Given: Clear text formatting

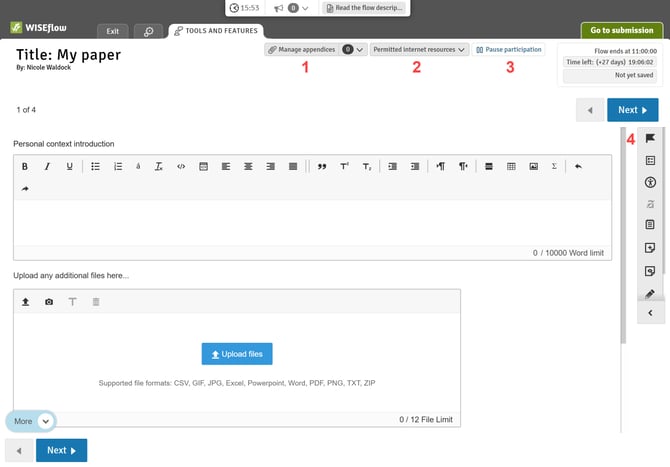Looking at the screenshot, I should click(x=159, y=167).
